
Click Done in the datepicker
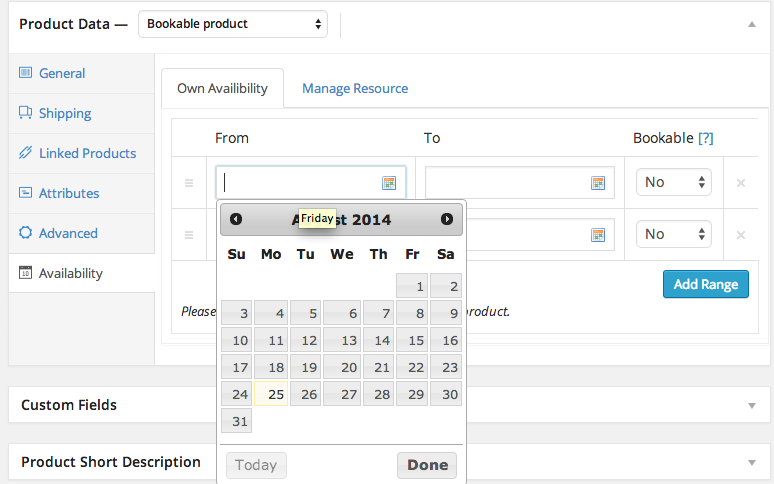click(427, 465)
